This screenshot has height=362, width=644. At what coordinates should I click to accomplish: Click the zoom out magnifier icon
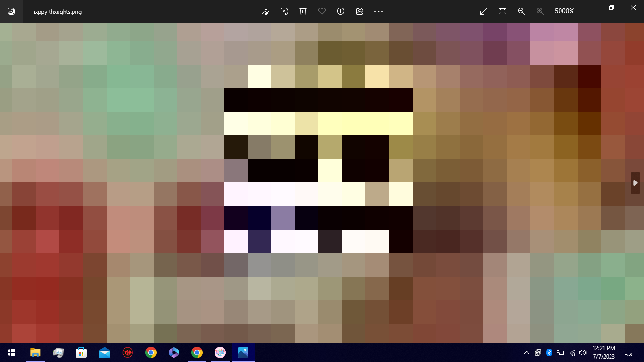[521, 11]
